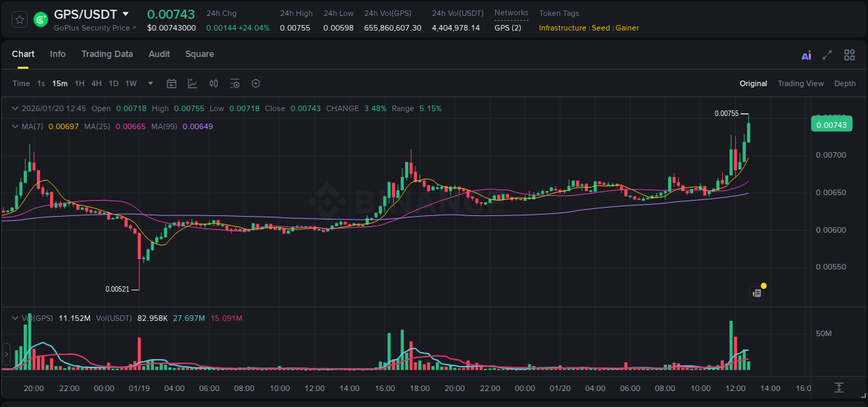Switch to the Depth view

[845, 83]
